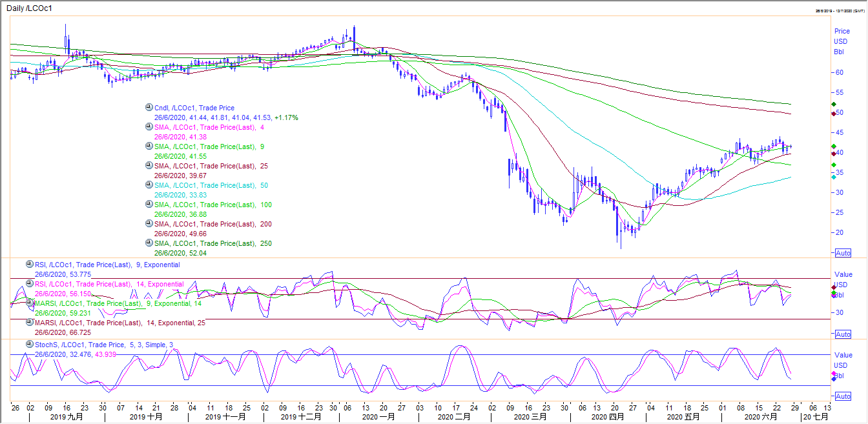Click the 60 tick label on the price axis
This screenshot has height=424, width=868.
tap(840, 72)
